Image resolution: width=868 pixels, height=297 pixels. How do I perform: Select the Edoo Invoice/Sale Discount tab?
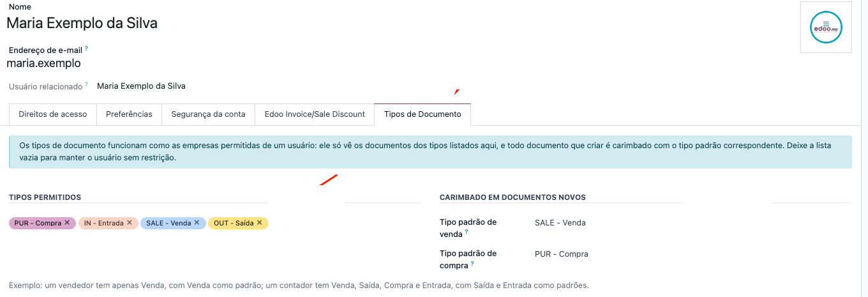click(315, 114)
